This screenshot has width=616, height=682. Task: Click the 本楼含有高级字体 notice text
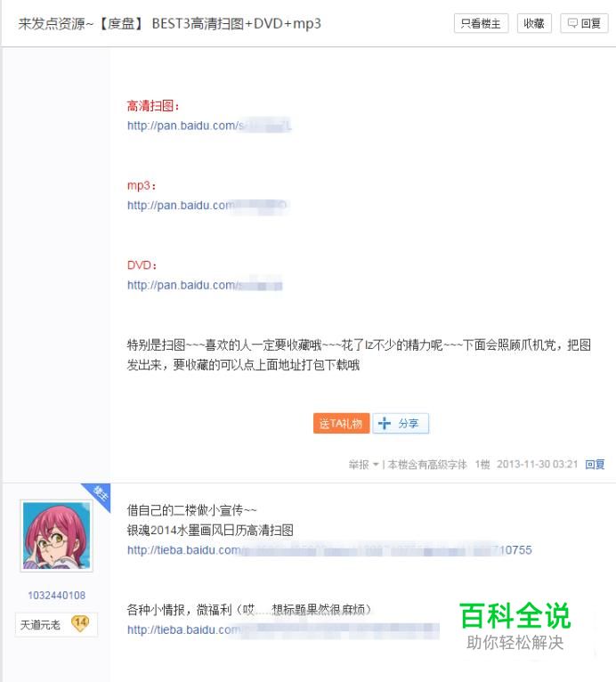point(427,465)
